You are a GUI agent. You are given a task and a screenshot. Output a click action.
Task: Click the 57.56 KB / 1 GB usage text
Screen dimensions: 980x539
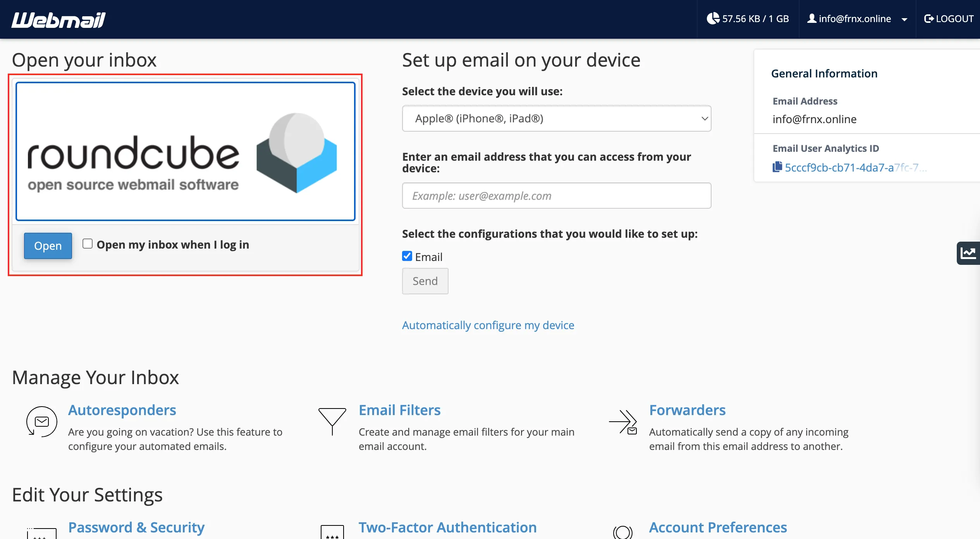coord(755,19)
